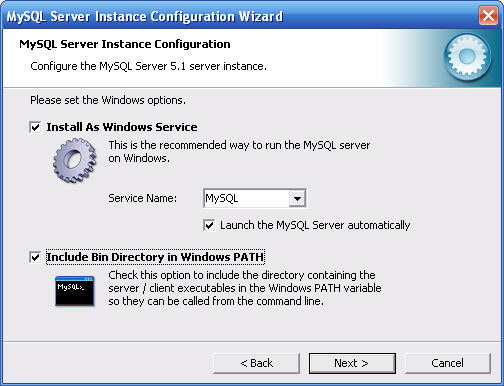The width and height of the screenshot is (504, 386).
Task: Click the wizard title bar text
Action: pos(145,16)
